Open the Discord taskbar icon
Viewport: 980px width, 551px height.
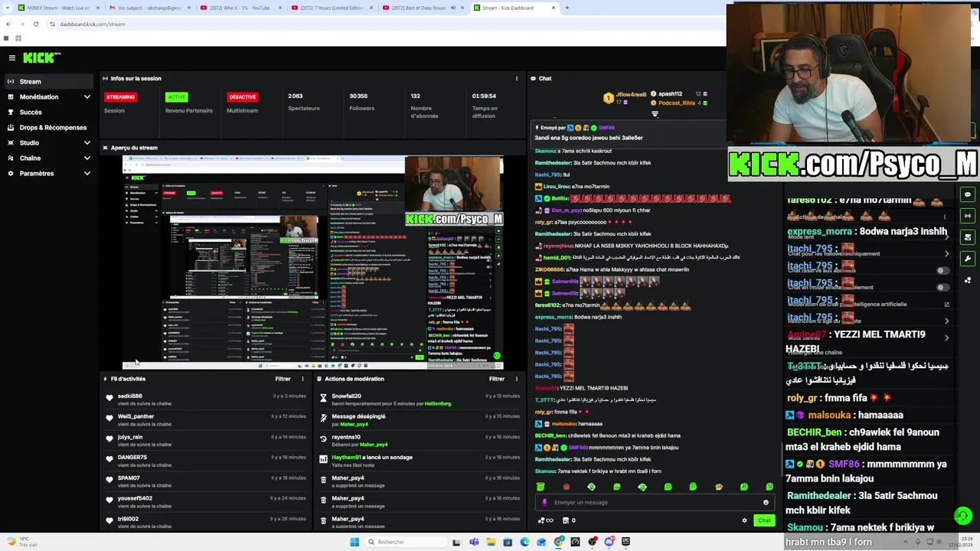[x=609, y=542]
